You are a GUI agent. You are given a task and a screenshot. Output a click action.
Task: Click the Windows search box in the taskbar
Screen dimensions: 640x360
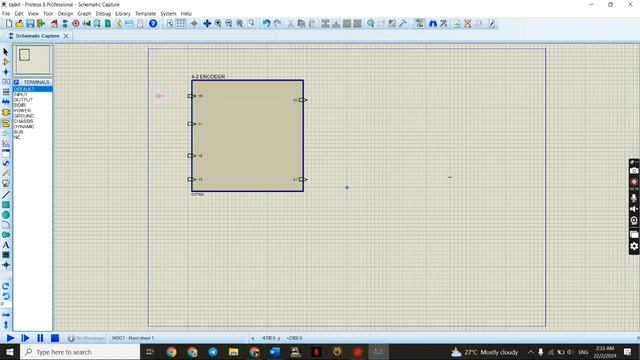pyautogui.click(x=80, y=352)
